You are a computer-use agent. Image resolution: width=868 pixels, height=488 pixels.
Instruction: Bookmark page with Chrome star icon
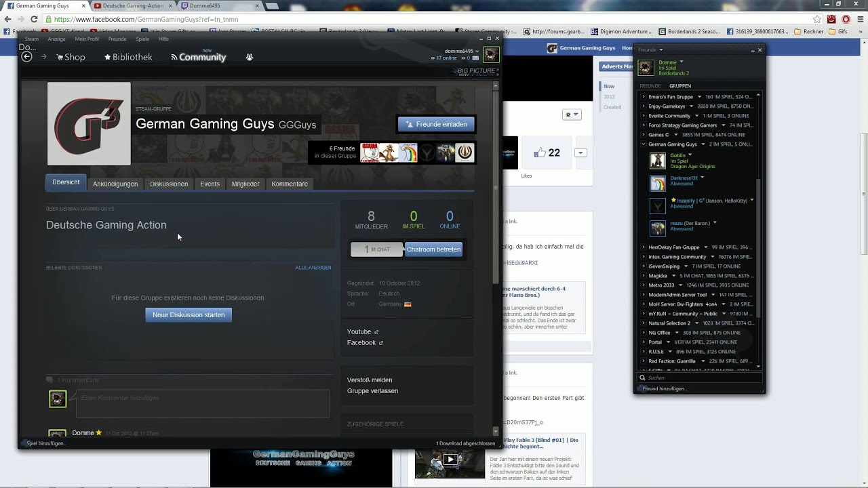tap(817, 20)
